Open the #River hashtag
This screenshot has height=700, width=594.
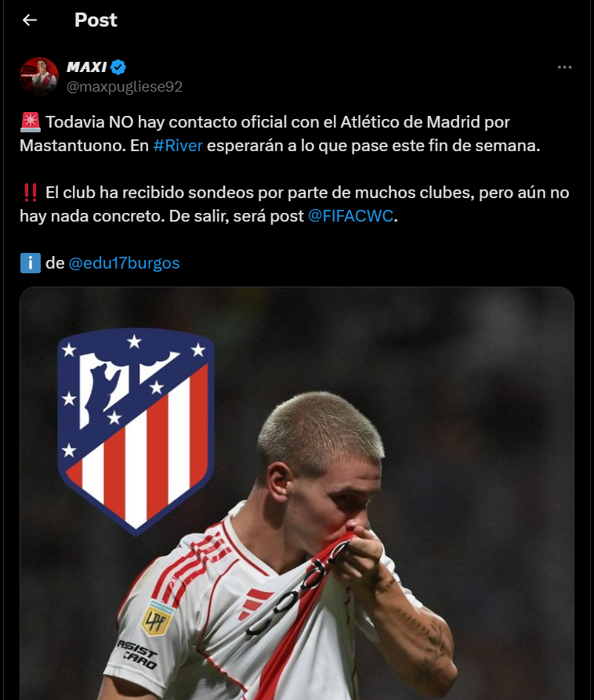(178, 146)
